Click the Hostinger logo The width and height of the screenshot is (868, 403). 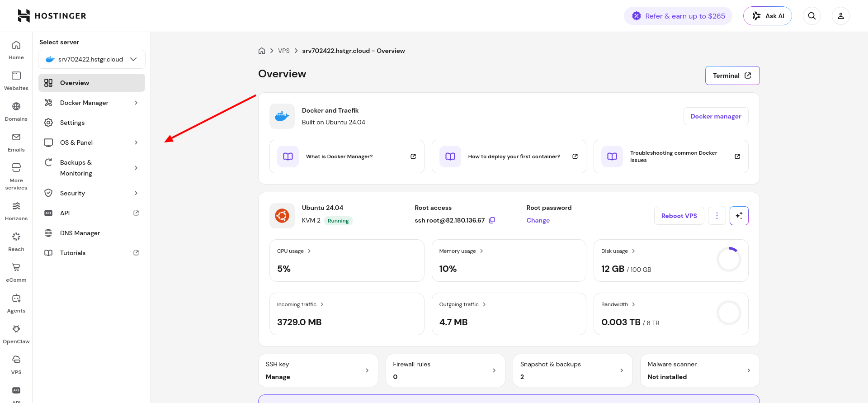[52, 16]
